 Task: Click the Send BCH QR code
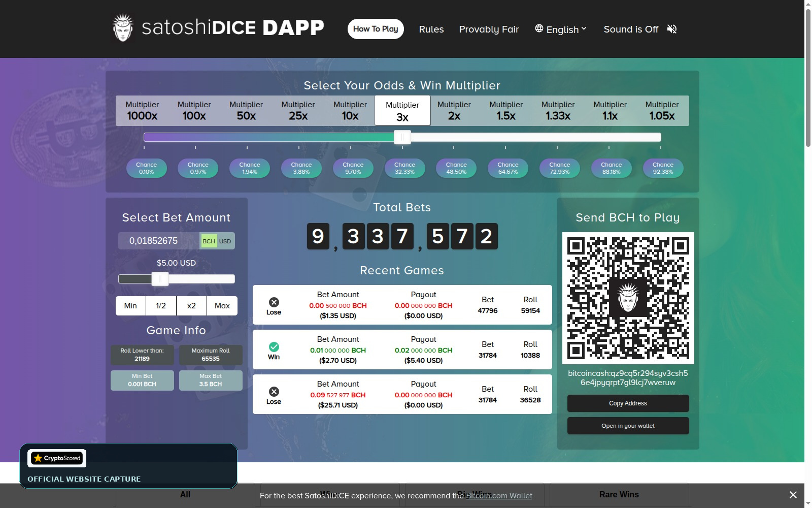pos(628,298)
